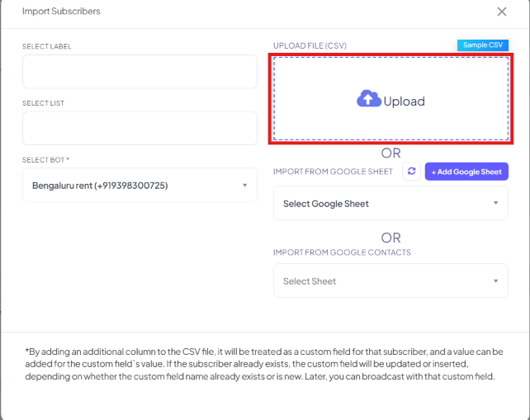Click the UPLOAD FILE (CSV) label
This screenshot has width=530, height=420.
(310, 45)
